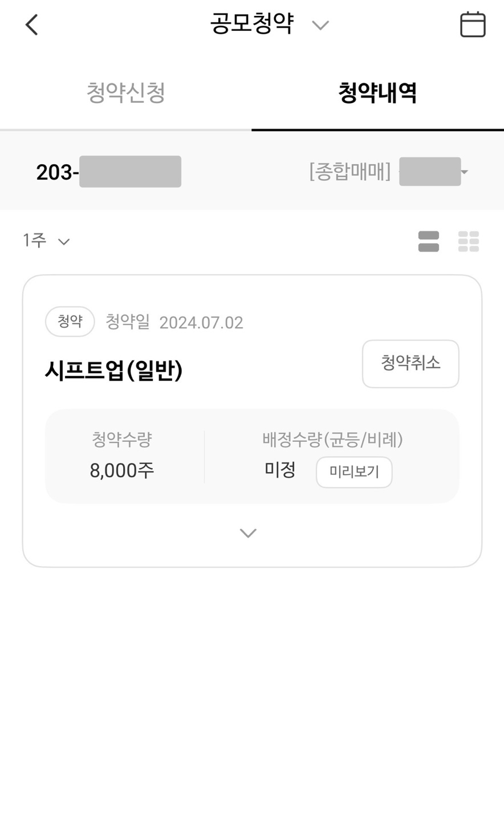Image resolution: width=504 pixels, height=821 pixels.
Task: Tap the 청약취소 button
Action: 410,364
